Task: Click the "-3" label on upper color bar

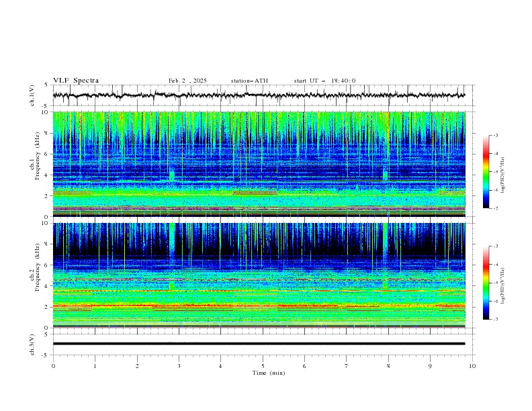Action: point(495,135)
